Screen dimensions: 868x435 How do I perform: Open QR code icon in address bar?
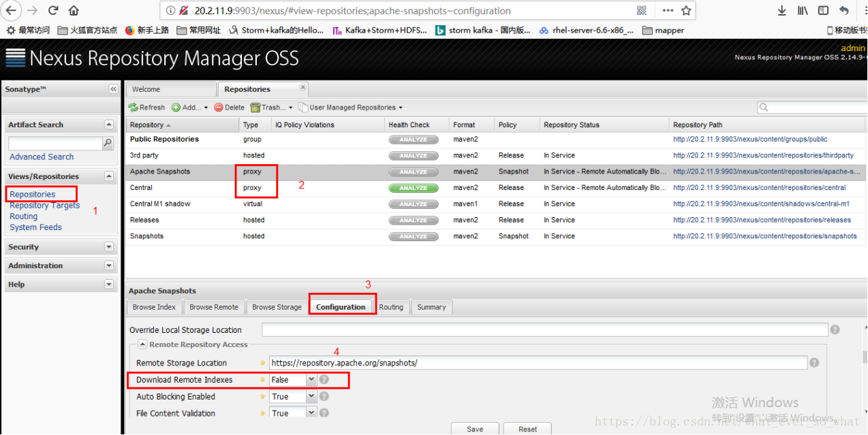[x=641, y=10]
